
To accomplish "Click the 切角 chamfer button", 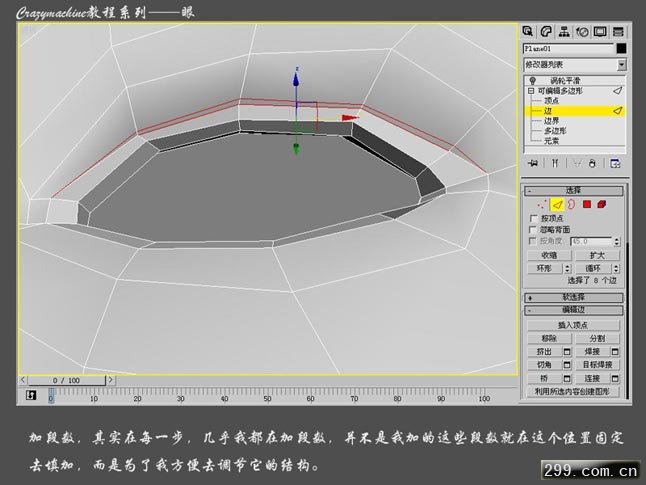I will coord(545,365).
